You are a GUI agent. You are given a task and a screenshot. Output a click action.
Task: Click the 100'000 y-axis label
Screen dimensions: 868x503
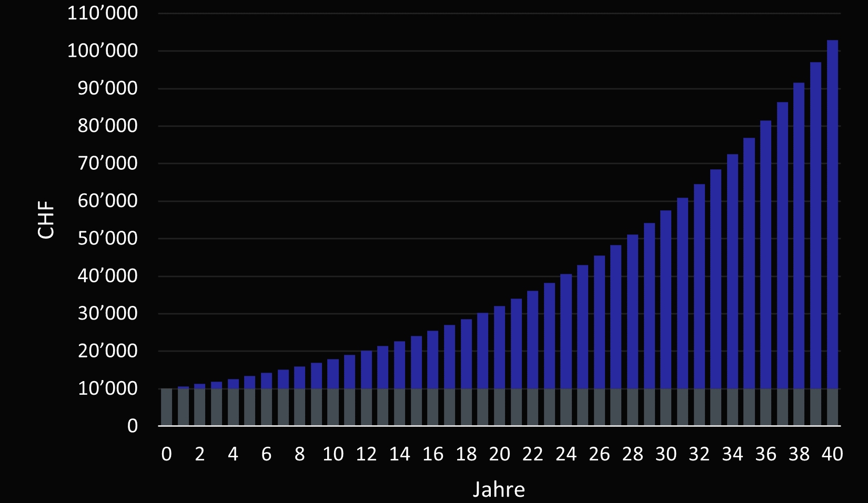click(103, 51)
